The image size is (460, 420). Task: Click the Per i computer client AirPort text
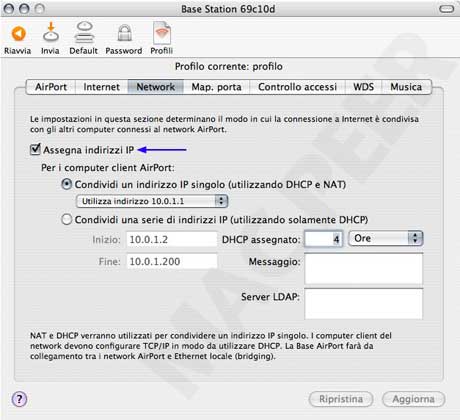(x=108, y=168)
